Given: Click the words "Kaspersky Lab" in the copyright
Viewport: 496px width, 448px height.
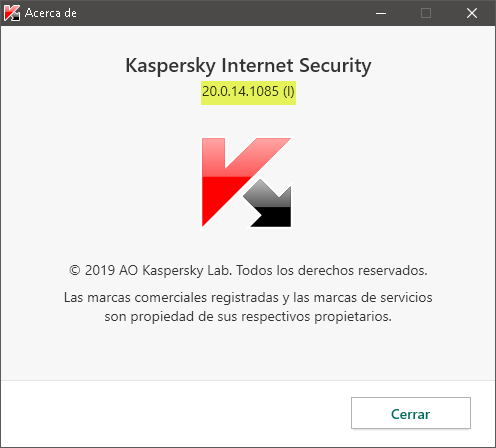Looking at the screenshot, I should click(187, 271).
